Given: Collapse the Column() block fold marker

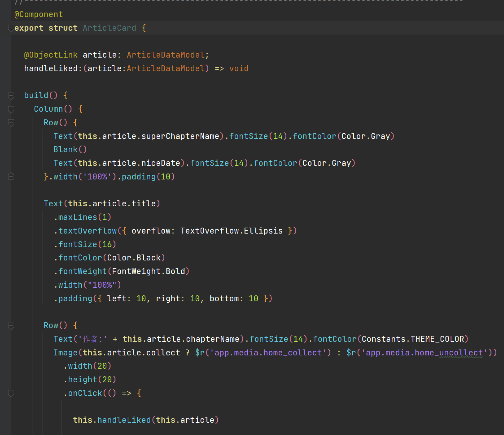Looking at the screenshot, I should click(x=11, y=109).
